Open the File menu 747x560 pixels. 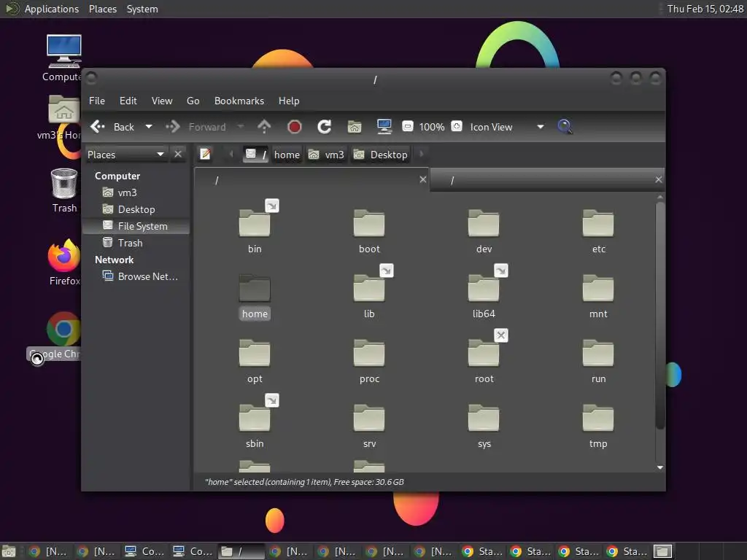[x=97, y=101]
